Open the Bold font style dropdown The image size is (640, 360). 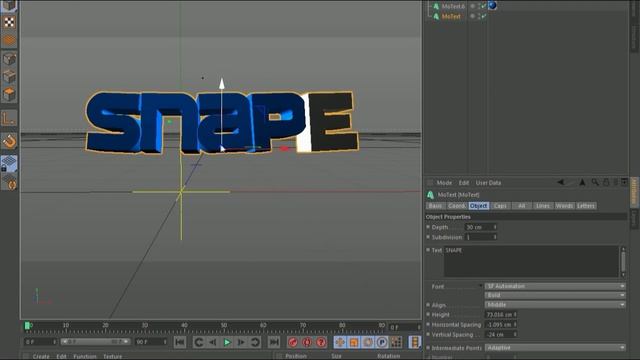(555, 295)
